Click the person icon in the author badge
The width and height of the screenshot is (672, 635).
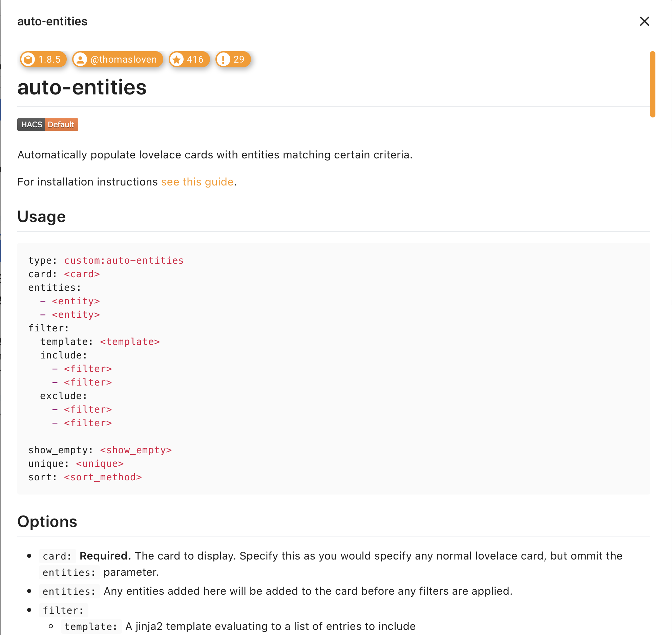click(x=81, y=59)
